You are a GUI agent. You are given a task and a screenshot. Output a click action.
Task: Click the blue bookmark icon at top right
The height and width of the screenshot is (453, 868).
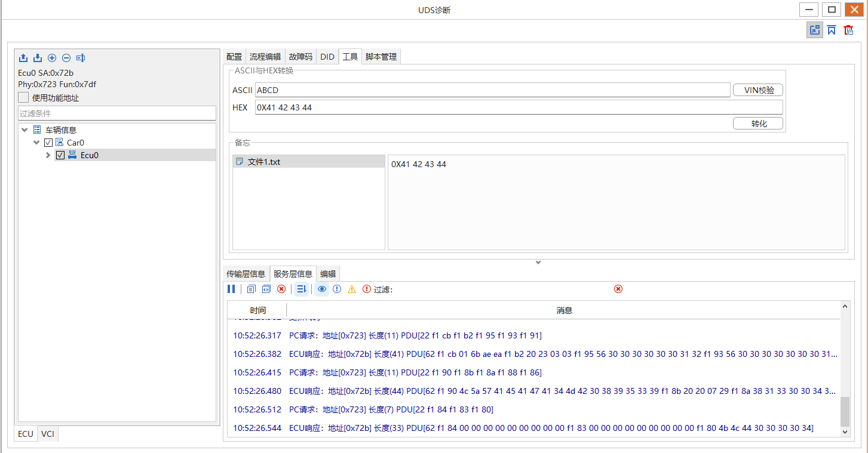[832, 30]
